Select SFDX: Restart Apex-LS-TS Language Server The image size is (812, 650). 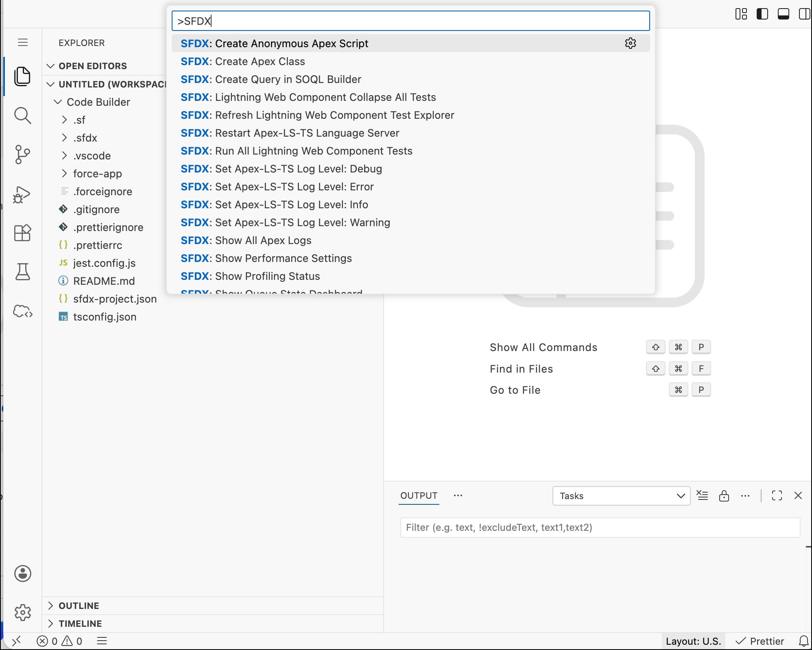(x=410, y=133)
